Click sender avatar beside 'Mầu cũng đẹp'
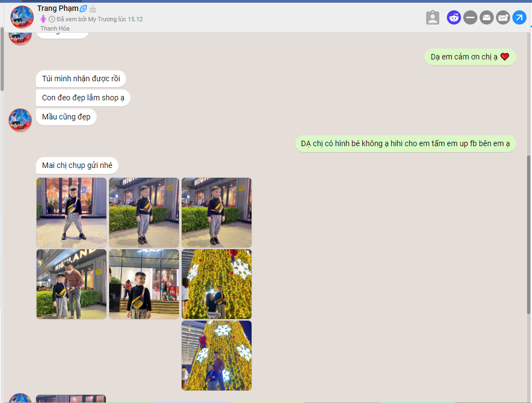The image size is (532, 403). coord(20,120)
